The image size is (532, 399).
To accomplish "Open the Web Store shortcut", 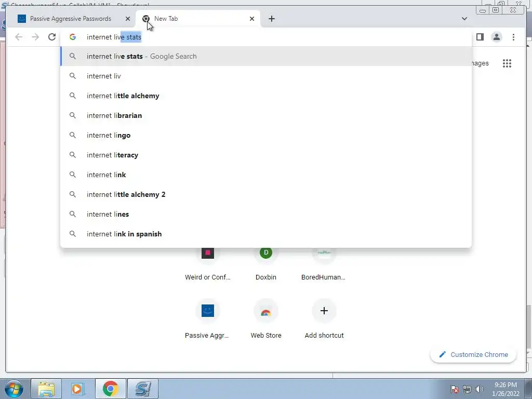I will 266,319.
